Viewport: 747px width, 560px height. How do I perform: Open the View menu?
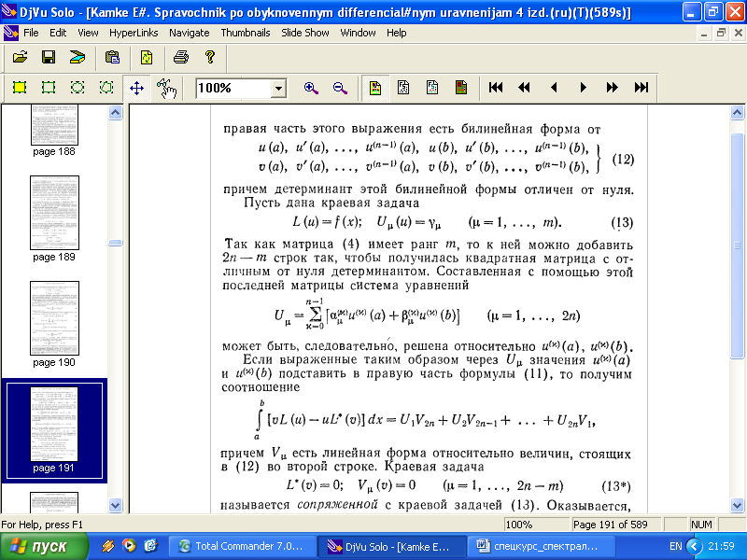tap(88, 33)
